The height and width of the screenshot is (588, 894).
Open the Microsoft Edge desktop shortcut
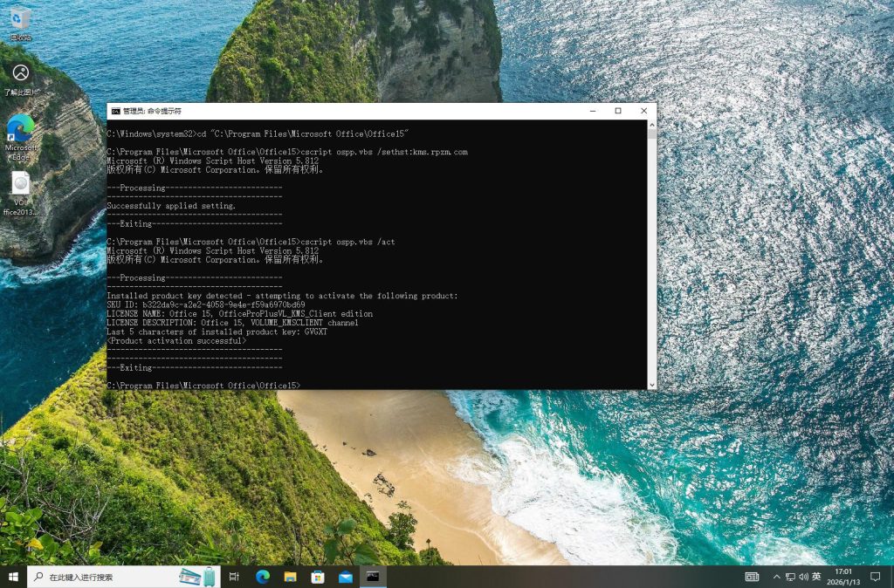(21, 131)
